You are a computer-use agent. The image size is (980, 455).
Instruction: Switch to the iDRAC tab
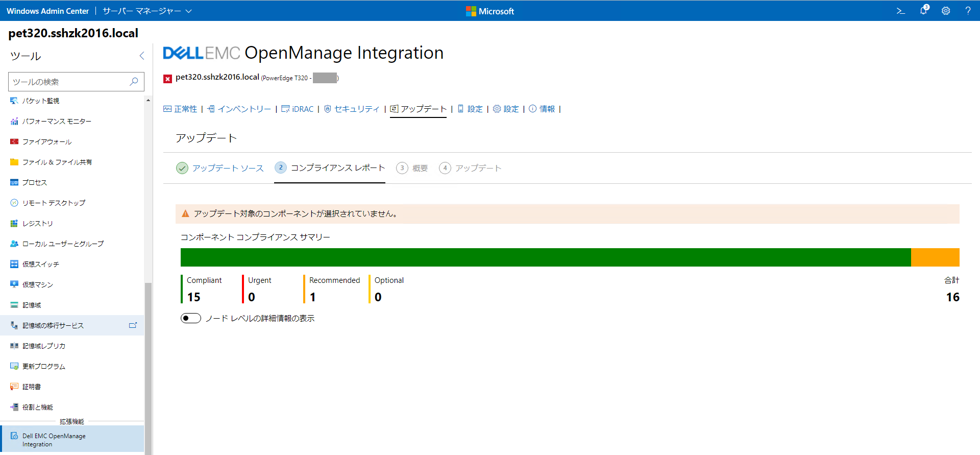[298, 109]
